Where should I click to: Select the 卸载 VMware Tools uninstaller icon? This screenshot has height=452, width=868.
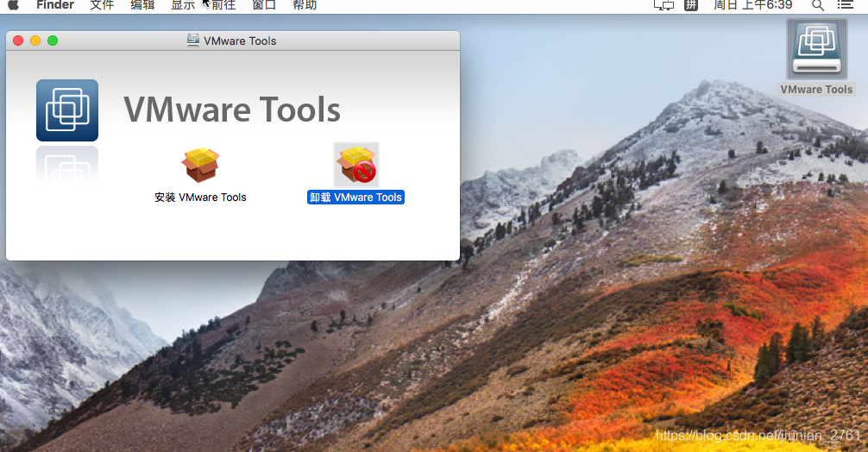[356, 164]
